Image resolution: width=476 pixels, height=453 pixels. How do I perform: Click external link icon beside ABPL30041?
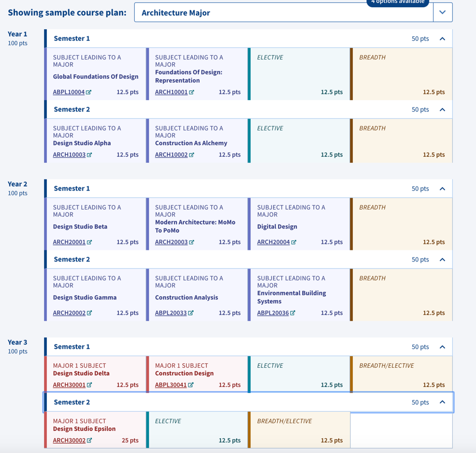(x=190, y=385)
